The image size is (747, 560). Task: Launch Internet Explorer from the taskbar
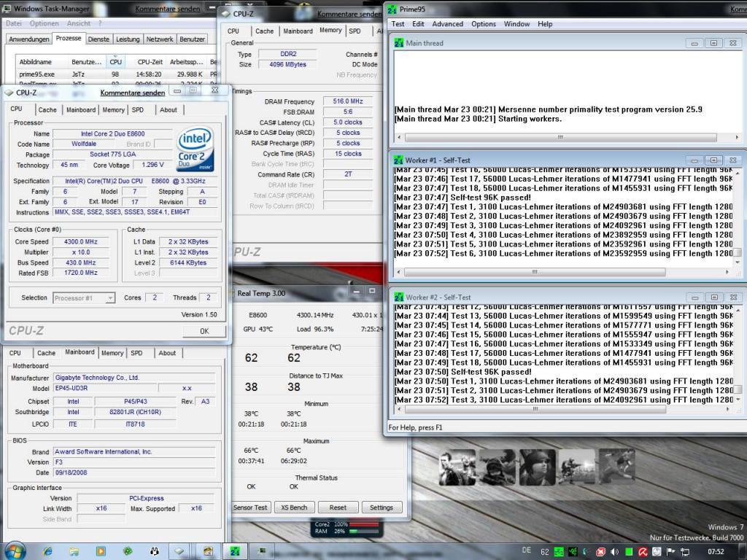coord(47,551)
